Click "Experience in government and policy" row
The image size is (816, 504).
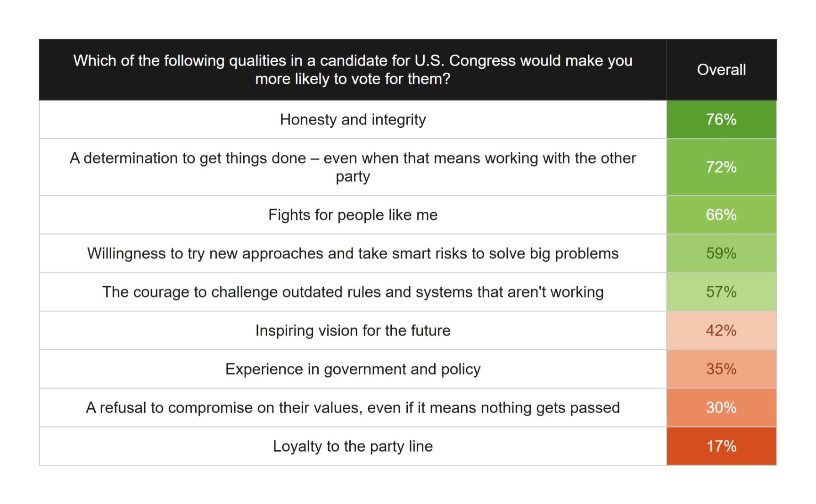click(353, 369)
